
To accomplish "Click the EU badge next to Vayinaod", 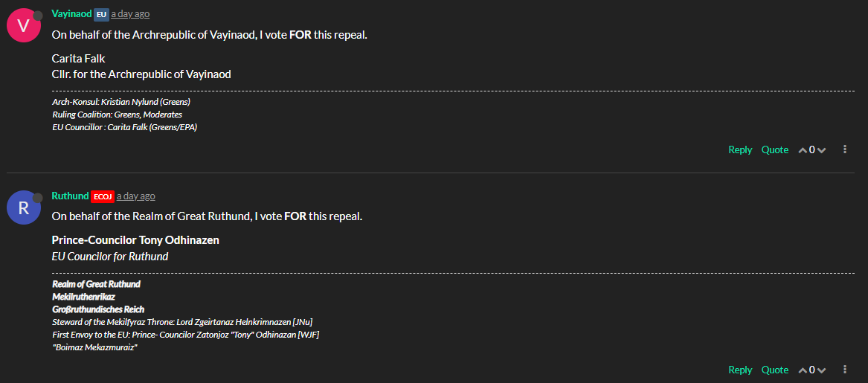I will pyautogui.click(x=101, y=14).
